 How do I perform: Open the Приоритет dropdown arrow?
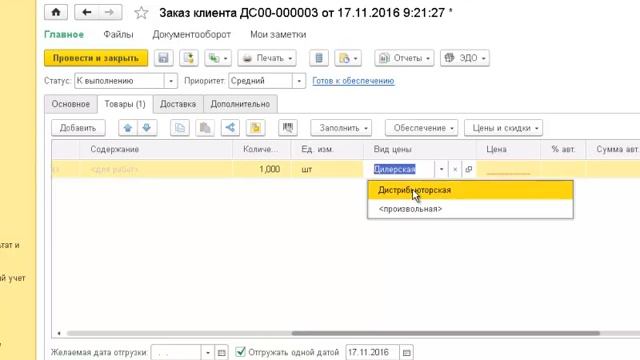299,81
